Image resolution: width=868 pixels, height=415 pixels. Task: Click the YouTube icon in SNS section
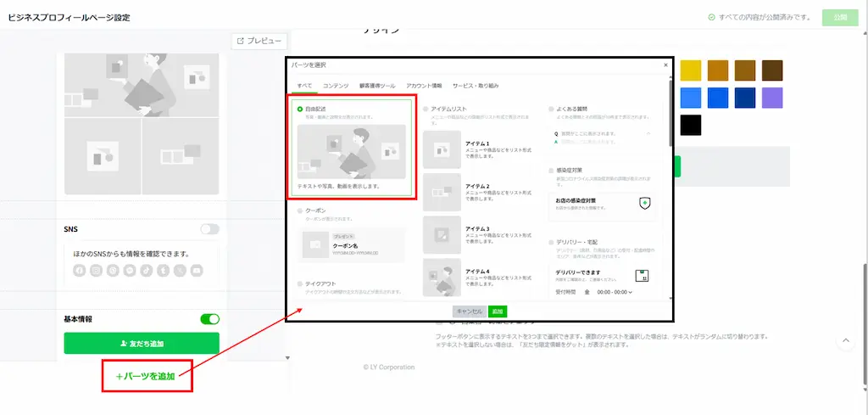197,271
